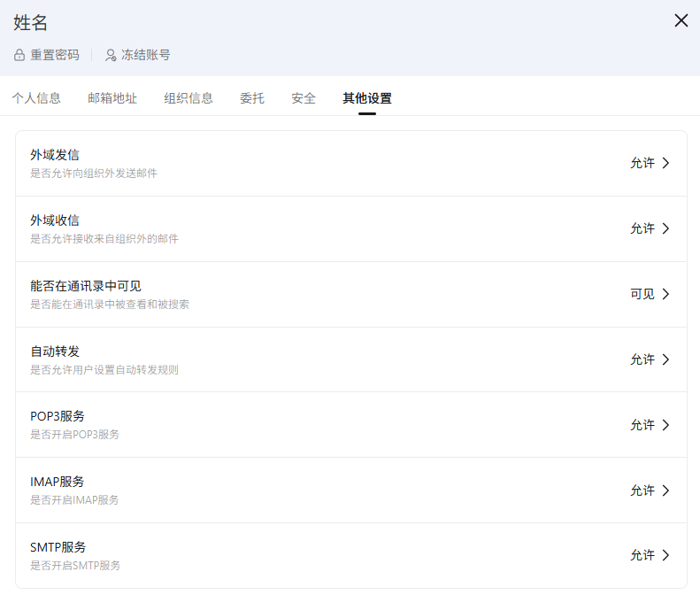
Task: Click the POP3服务 row chevron
Action: 666,425
